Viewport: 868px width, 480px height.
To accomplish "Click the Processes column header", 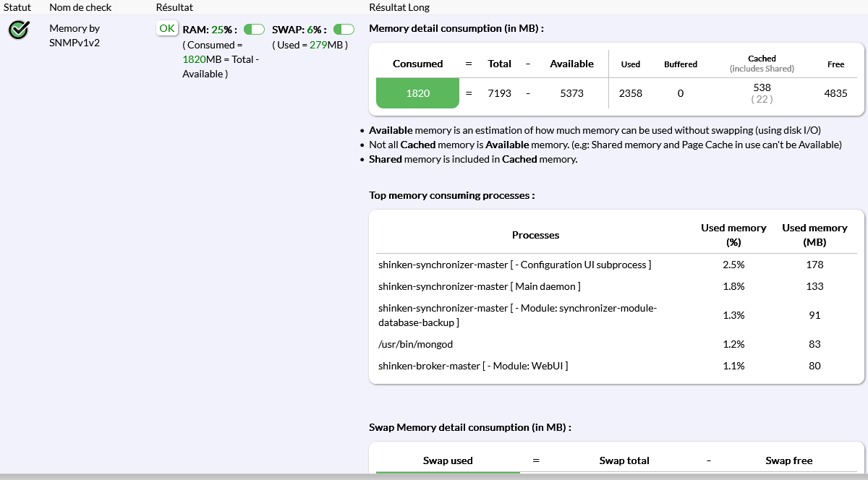I will pyautogui.click(x=535, y=235).
